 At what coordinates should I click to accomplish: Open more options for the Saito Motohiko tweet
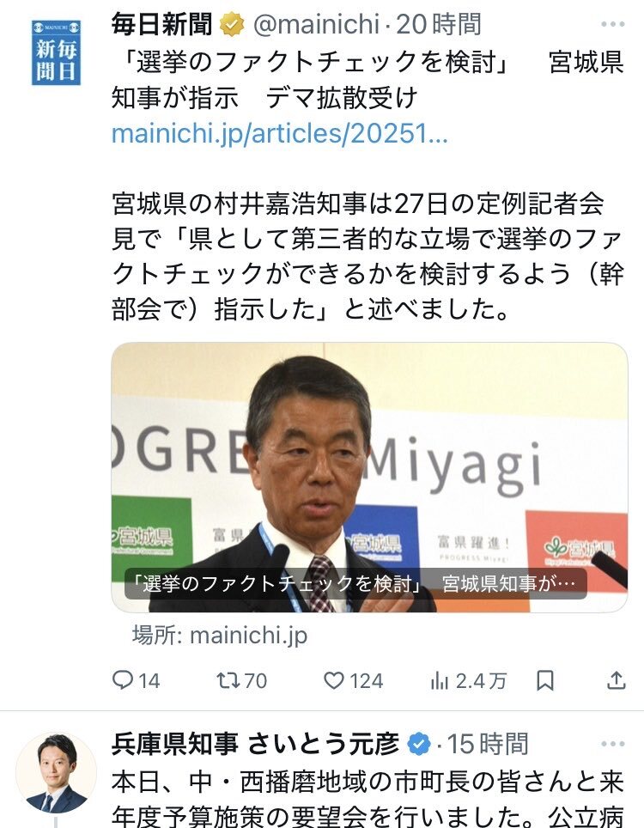[x=613, y=744]
